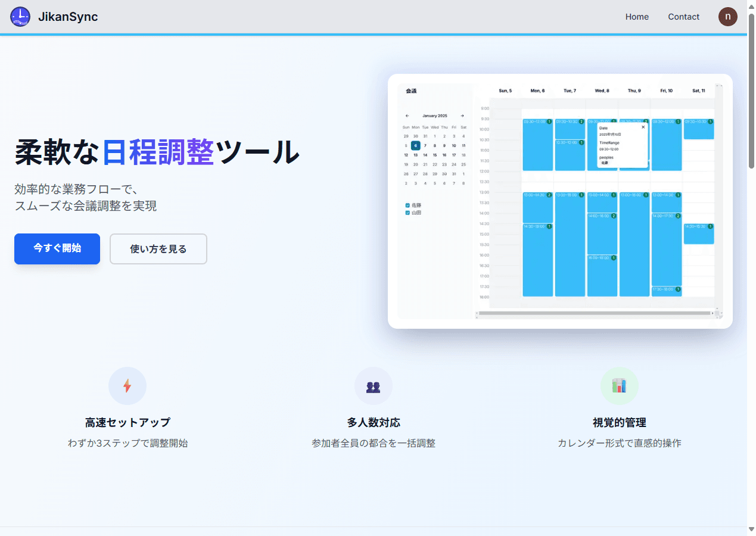Click the lightning bolt 高速セットアップ icon
This screenshot has width=756, height=536.
coord(127,386)
